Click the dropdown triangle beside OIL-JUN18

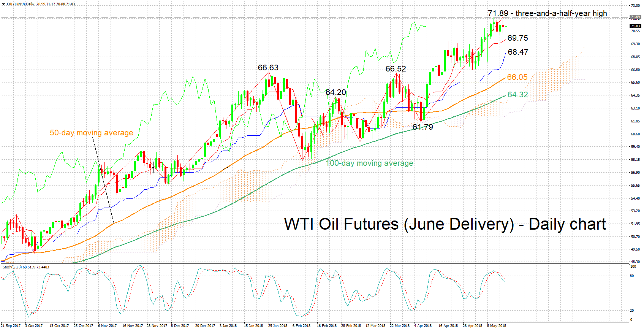coord(3,4)
